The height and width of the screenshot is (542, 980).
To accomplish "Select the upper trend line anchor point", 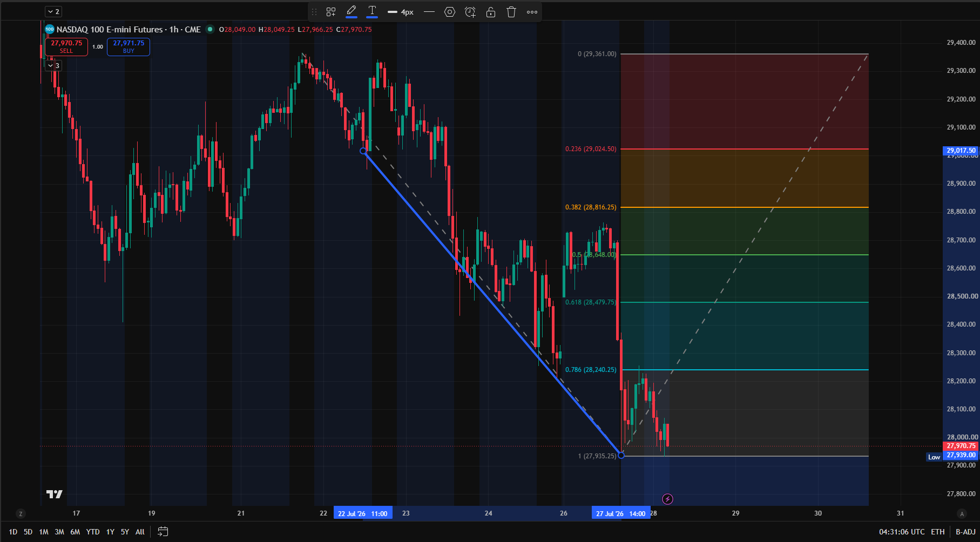I will [x=363, y=151].
